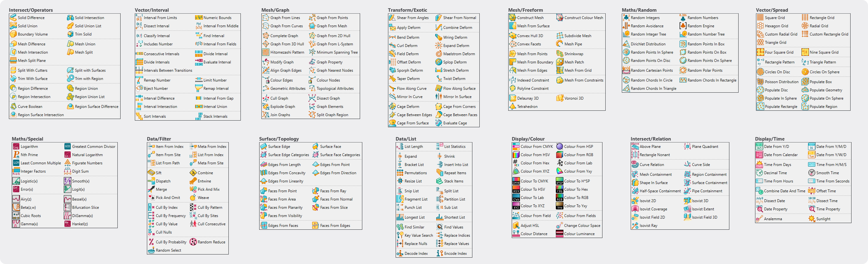Image resolution: width=868 pixels, height=264 pixels.
Task: Select the Construct Mesh icon
Action: pos(512,17)
